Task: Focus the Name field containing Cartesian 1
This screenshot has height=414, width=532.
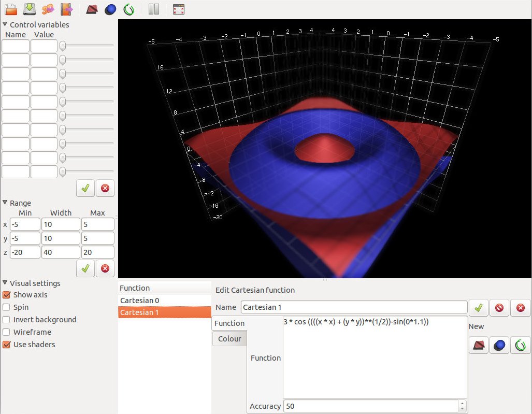Action: 354,307
